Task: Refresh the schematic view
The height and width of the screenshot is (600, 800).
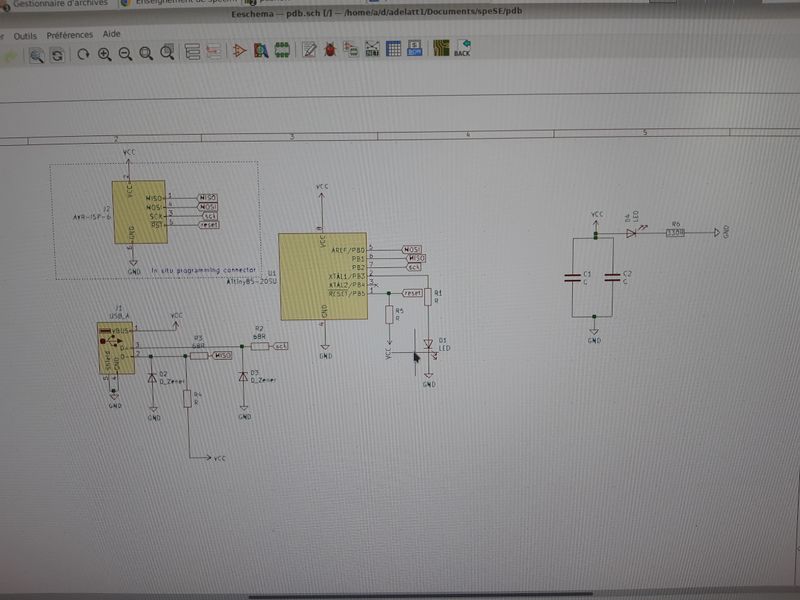Action: point(84,54)
